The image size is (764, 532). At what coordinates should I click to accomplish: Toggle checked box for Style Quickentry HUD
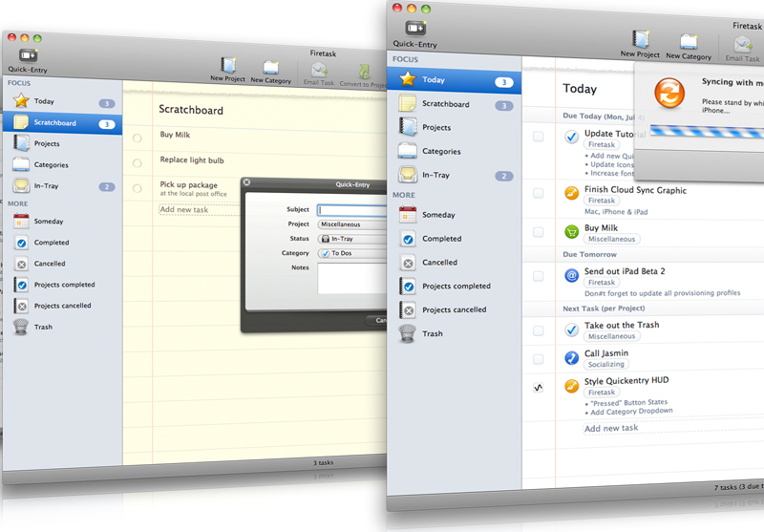coord(539,388)
